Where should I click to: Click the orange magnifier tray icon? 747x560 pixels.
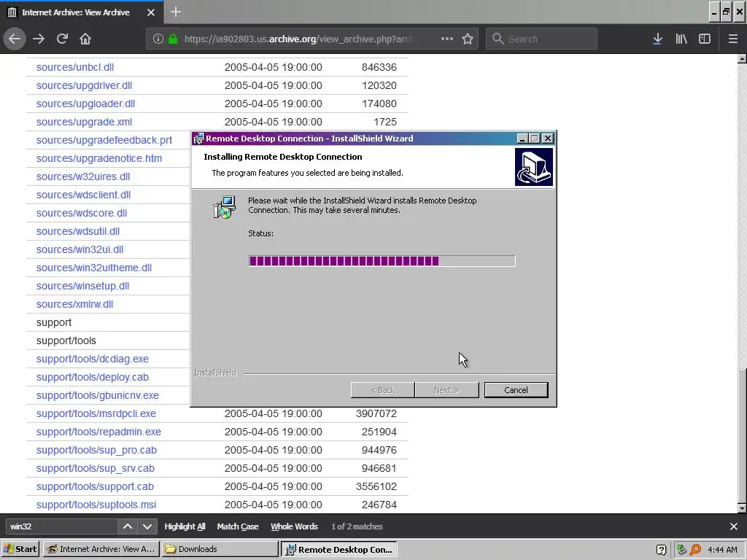coord(695,550)
